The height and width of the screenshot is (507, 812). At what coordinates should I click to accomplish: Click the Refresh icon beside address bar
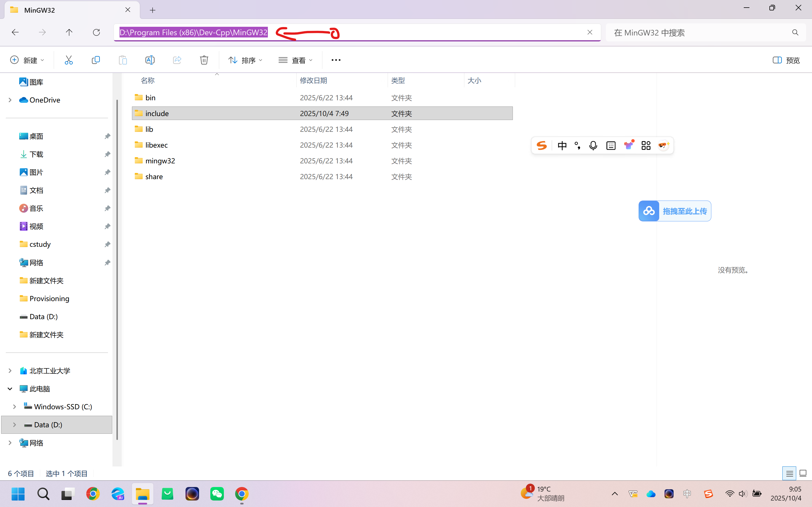tap(96, 32)
